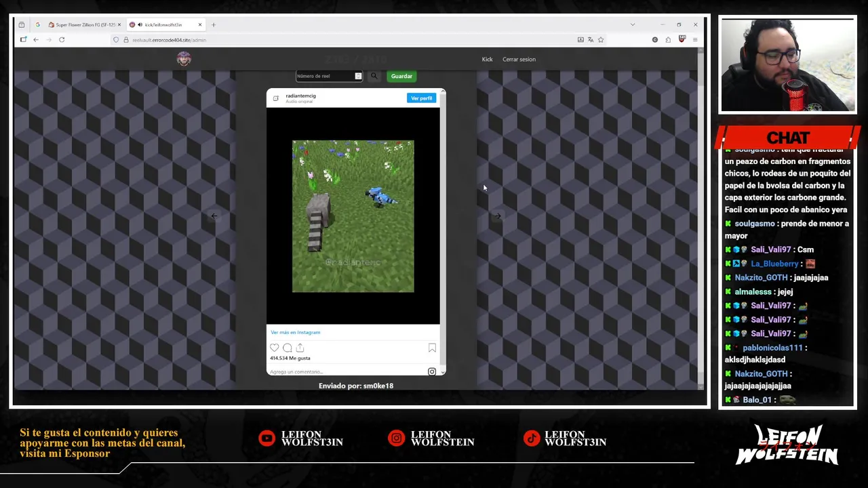Click the translate page icon
This screenshot has height=488, width=868.
tap(591, 40)
